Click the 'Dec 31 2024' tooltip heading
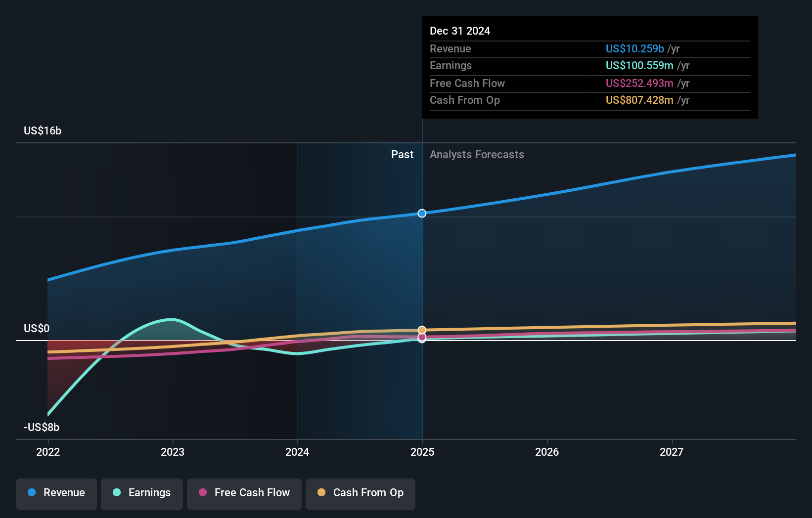 click(460, 31)
